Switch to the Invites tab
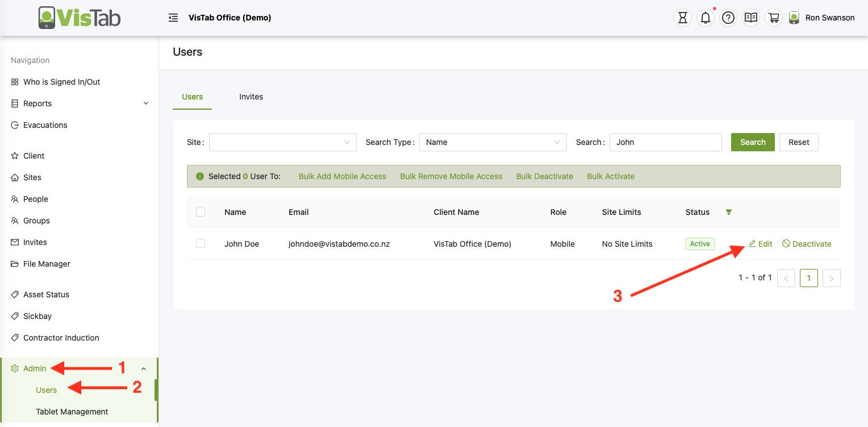 click(x=251, y=97)
